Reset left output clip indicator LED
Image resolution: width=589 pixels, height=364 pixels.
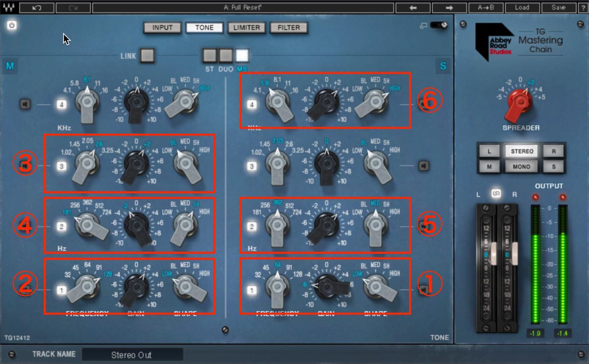click(x=535, y=197)
